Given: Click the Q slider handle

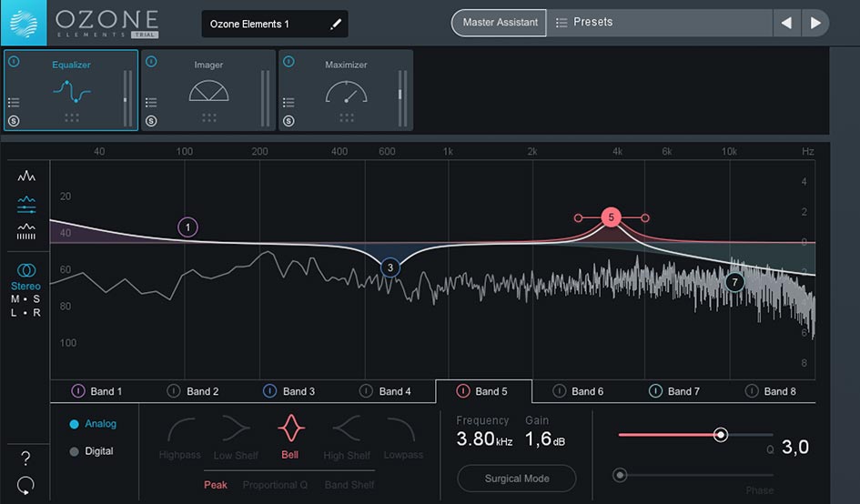Looking at the screenshot, I should [x=721, y=435].
